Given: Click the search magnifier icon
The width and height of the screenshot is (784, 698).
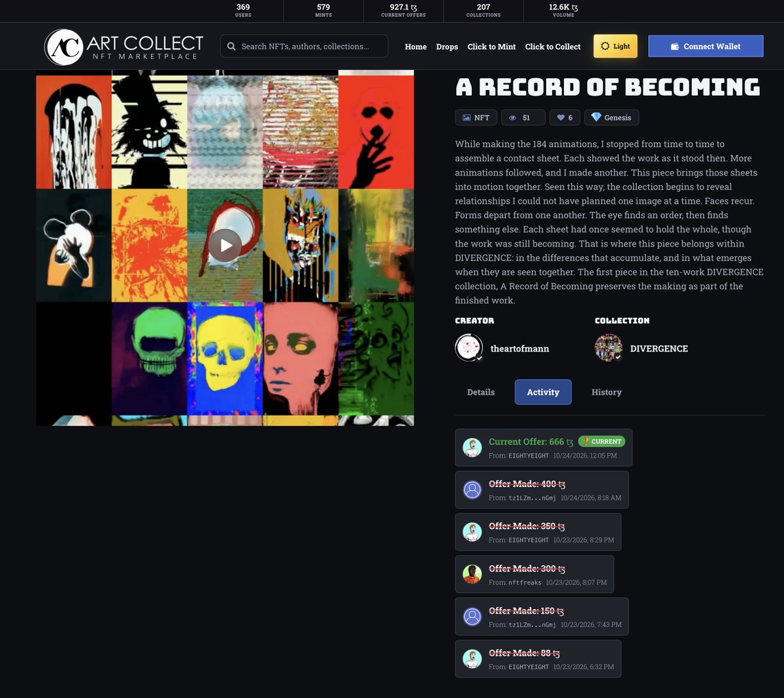Looking at the screenshot, I should (x=231, y=46).
